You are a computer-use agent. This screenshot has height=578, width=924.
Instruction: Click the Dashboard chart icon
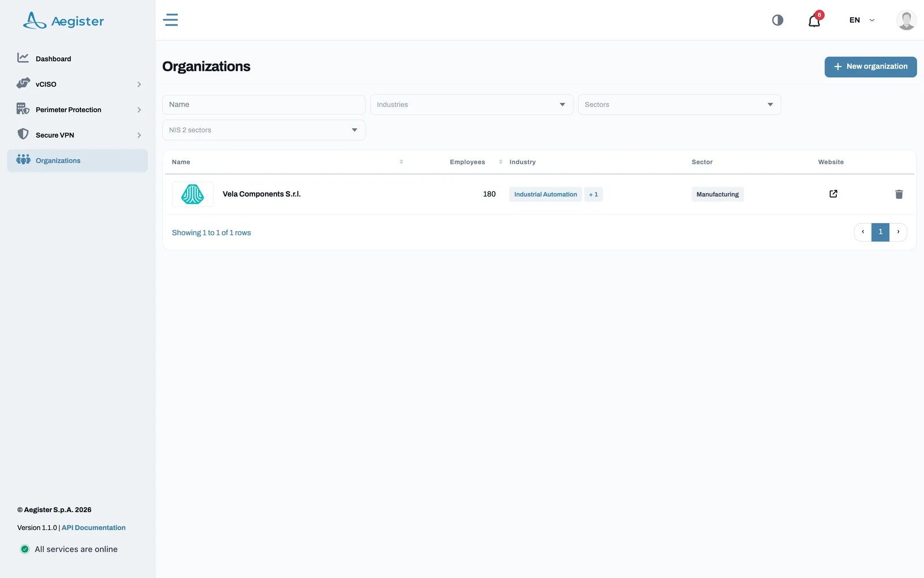(x=23, y=58)
